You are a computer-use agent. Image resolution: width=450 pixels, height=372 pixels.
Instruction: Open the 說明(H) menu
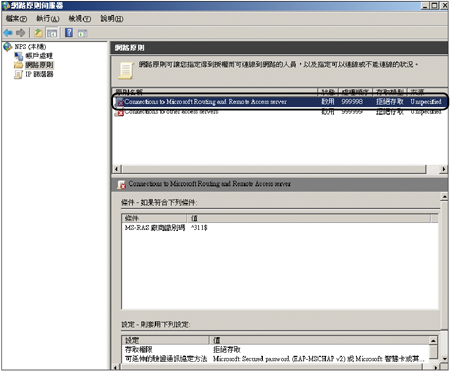[x=112, y=19]
